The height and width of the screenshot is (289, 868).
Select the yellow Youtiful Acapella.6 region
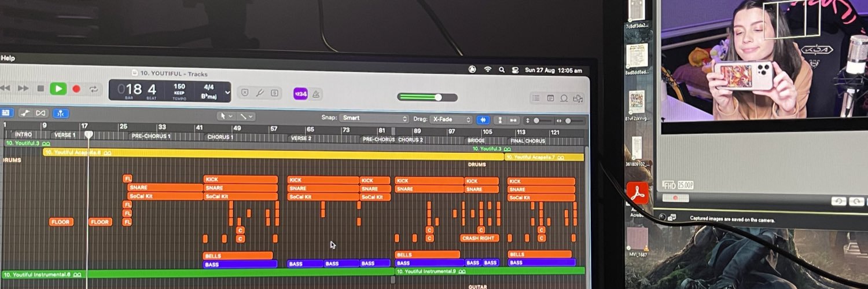(x=273, y=154)
